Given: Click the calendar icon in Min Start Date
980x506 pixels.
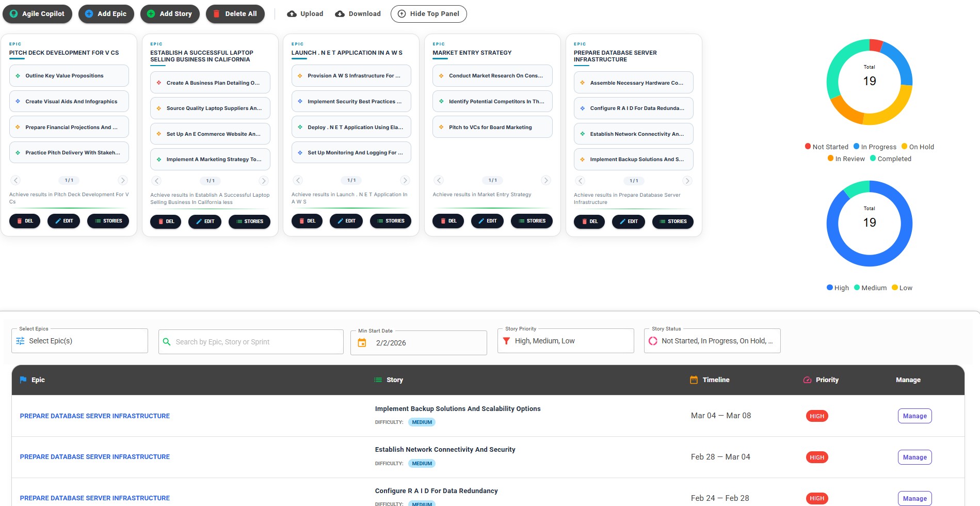Looking at the screenshot, I should [x=363, y=342].
